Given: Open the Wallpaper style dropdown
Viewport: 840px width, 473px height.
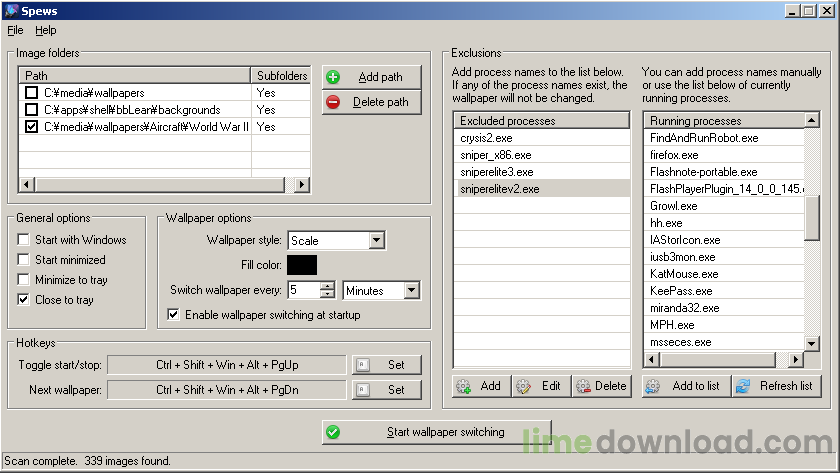Looking at the screenshot, I should click(x=376, y=240).
